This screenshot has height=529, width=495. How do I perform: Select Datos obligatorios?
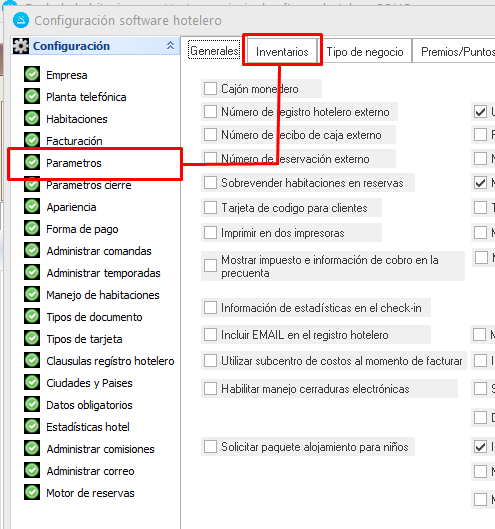pyautogui.click(x=89, y=405)
